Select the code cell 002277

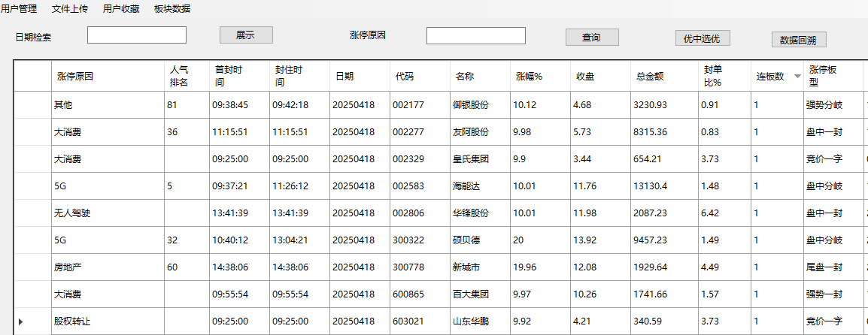tap(420, 132)
